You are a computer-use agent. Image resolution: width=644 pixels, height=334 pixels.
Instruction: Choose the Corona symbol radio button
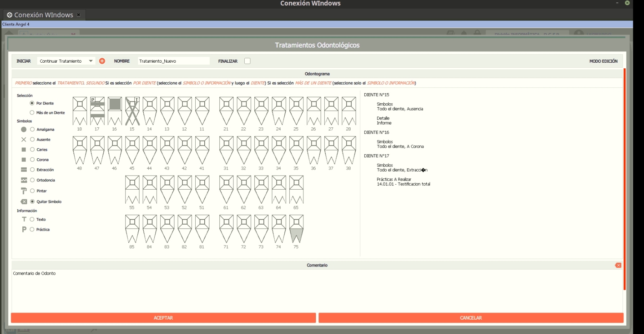tap(32, 160)
